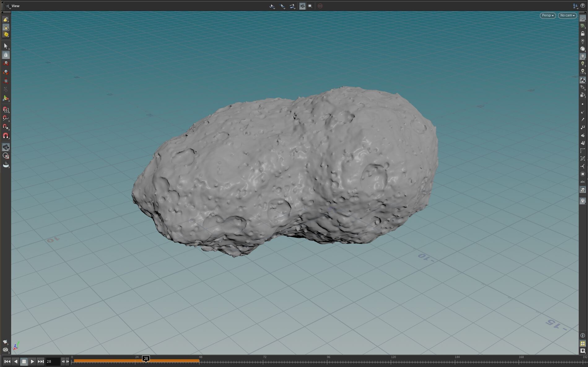This screenshot has width=588, height=367.
Task: Enable the secure selection lock
Action: (6, 55)
